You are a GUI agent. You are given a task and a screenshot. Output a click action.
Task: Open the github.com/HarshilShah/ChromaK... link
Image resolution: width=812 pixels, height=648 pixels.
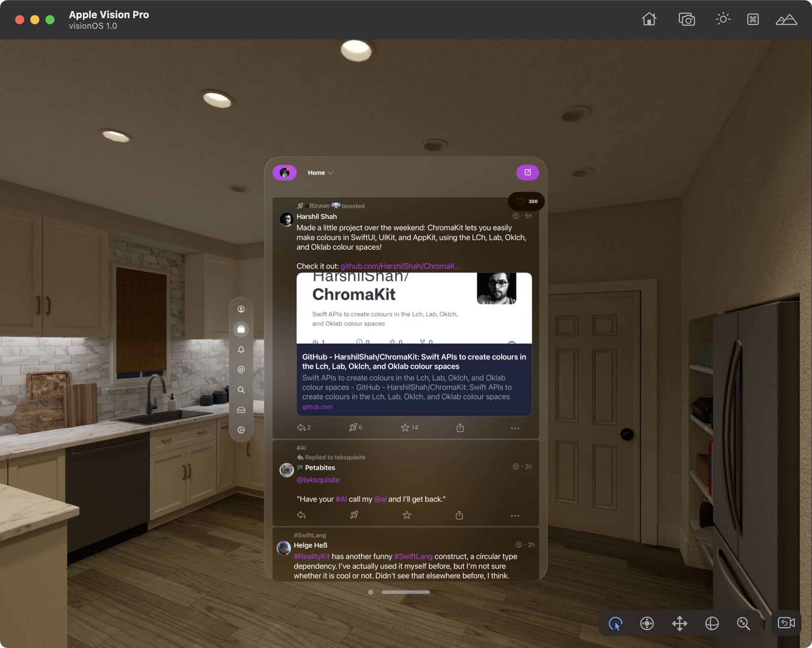click(x=400, y=266)
